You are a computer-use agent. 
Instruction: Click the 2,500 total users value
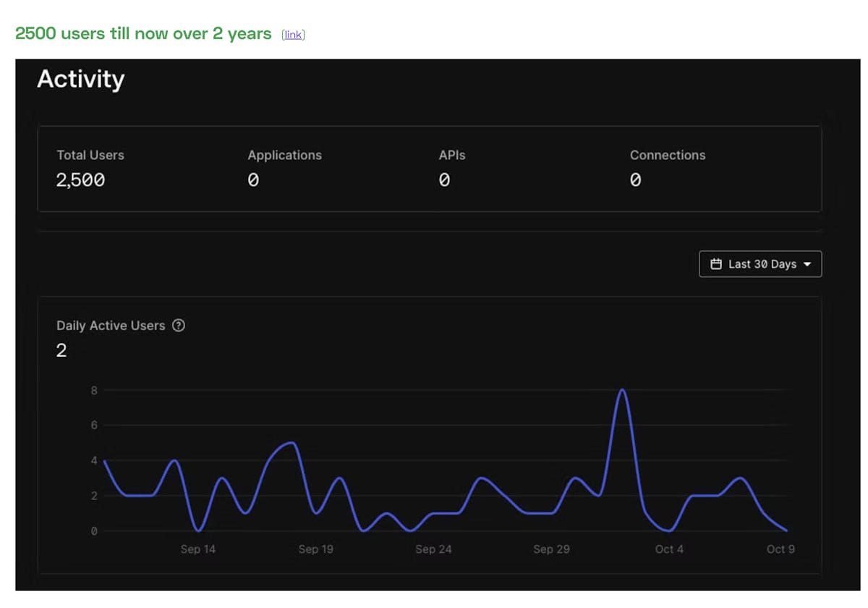(80, 180)
